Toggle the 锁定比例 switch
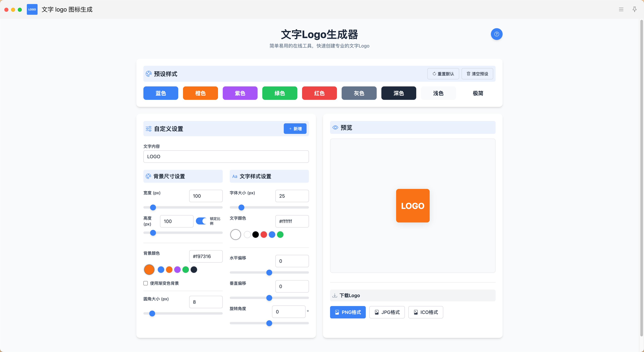The image size is (644, 352). [x=201, y=221]
